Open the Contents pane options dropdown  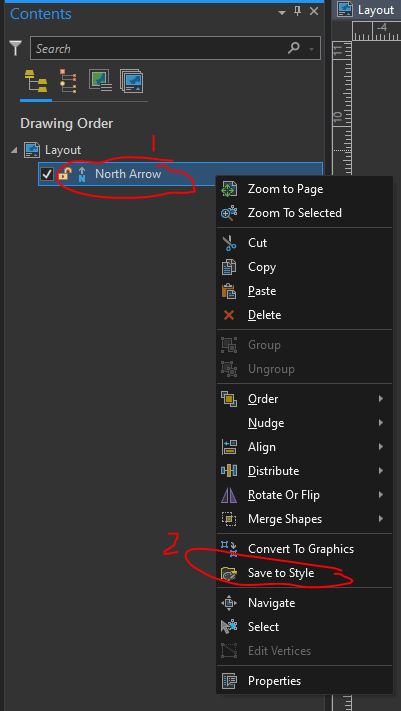(282, 12)
